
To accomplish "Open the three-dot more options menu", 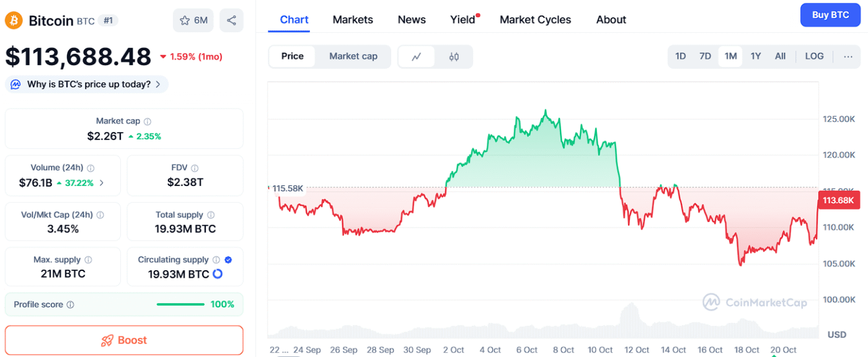I will coord(848,56).
